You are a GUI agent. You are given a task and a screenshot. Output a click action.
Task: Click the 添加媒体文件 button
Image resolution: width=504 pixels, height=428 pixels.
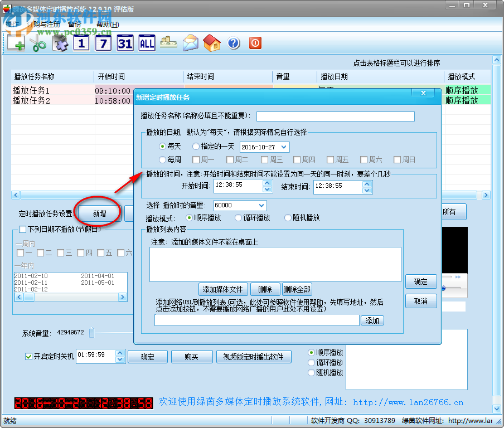click(223, 289)
